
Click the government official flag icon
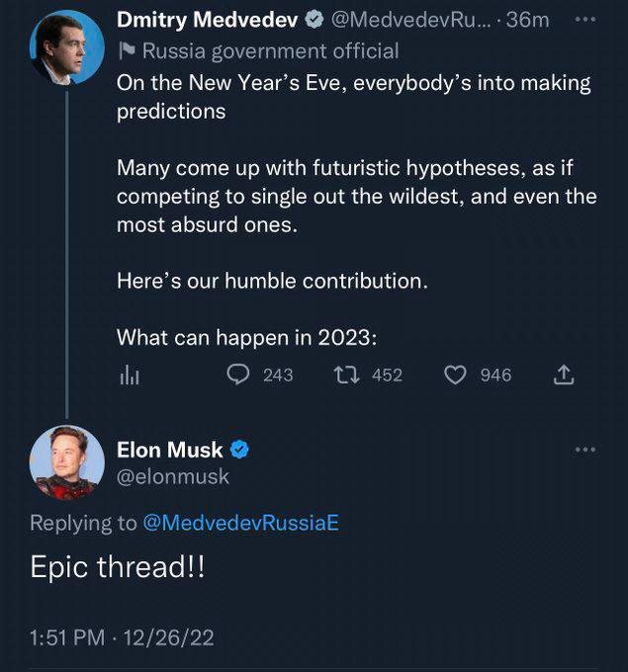(x=125, y=50)
